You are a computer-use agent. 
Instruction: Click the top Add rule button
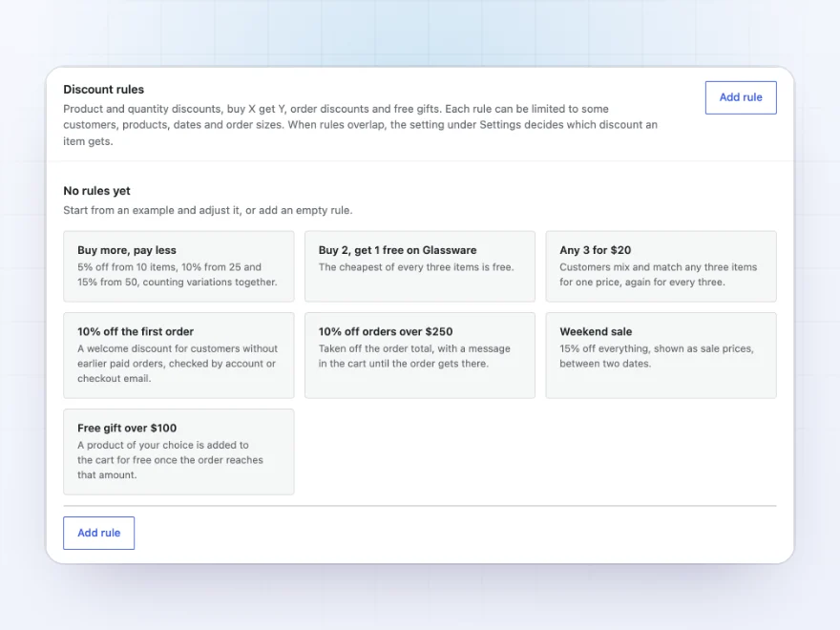point(741,97)
